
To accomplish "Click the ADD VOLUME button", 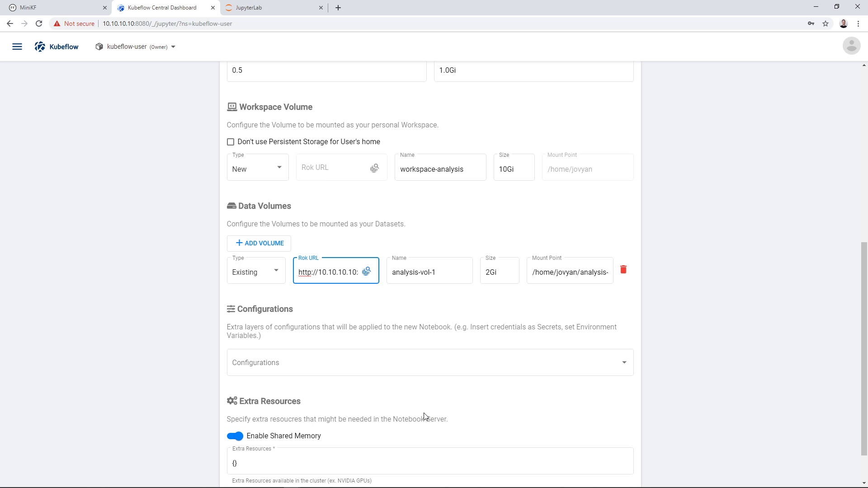I will [x=259, y=243].
